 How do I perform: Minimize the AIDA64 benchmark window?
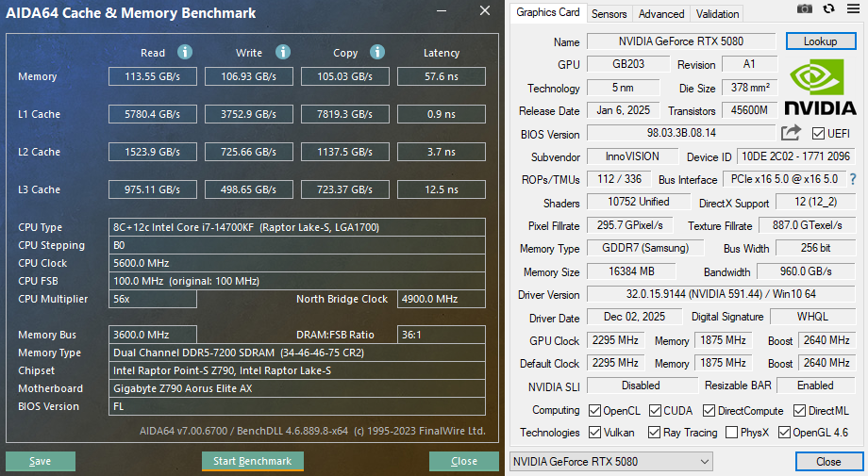(442, 10)
